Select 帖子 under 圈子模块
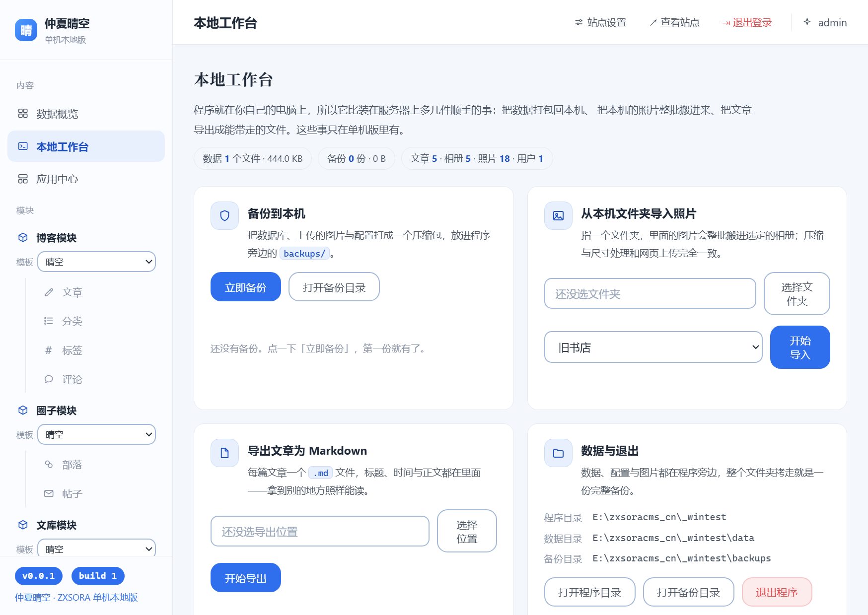Image resolution: width=868 pixels, height=615 pixels. coord(72,494)
